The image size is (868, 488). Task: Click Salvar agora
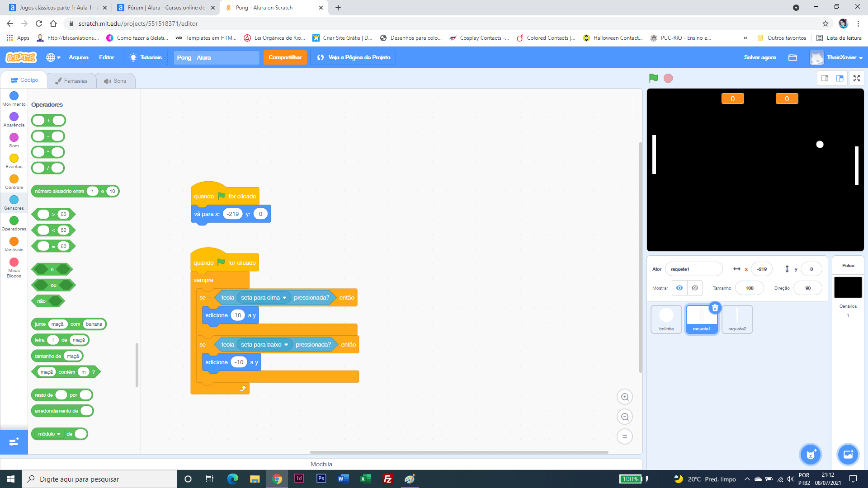click(x=760, y=57)
